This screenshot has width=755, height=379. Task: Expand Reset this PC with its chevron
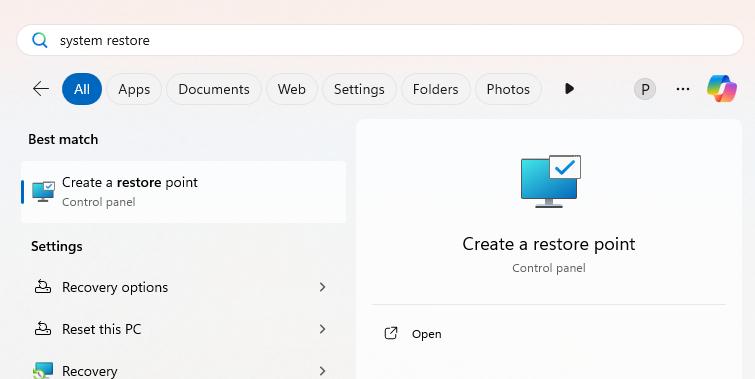[x=323, y=329]
